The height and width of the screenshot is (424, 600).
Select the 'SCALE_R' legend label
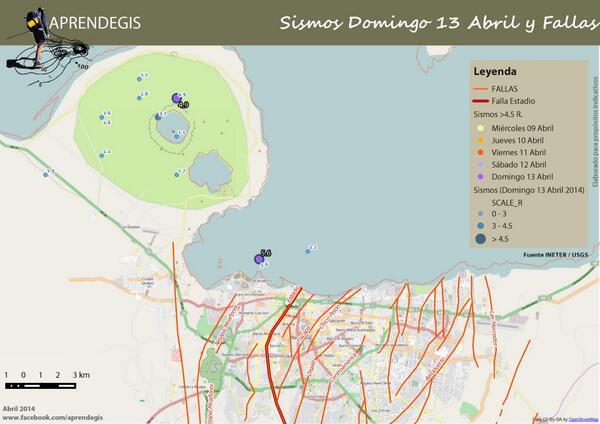(x=507, y=203)
